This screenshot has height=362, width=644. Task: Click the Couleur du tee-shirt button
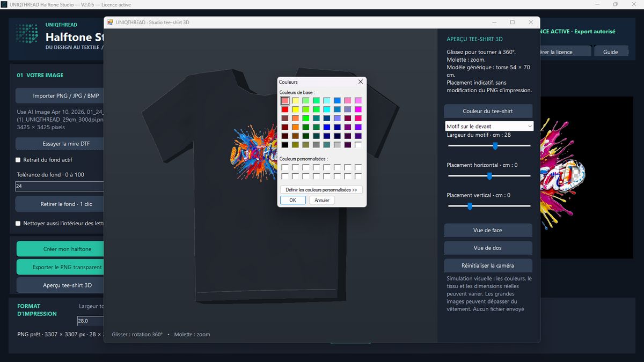click(488, 111)
